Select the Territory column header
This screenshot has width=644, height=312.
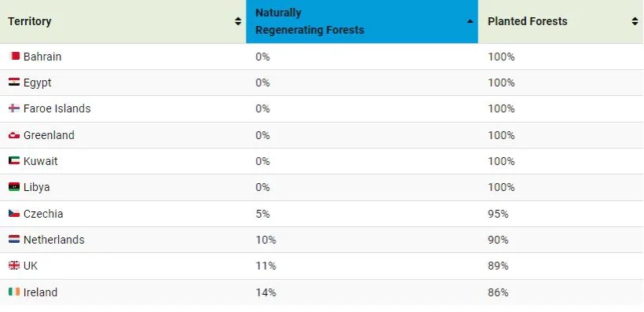click(123, 21)
